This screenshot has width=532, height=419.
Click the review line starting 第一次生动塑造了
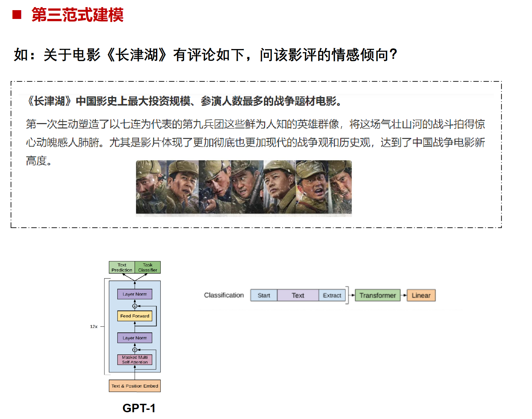(x=255, y=124)
